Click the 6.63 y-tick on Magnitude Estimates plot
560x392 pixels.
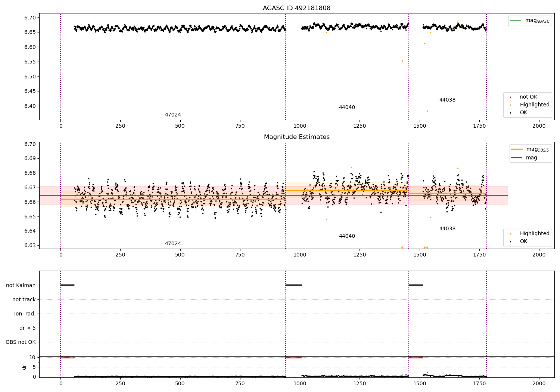pyautogui.click(x=30, y=245)
